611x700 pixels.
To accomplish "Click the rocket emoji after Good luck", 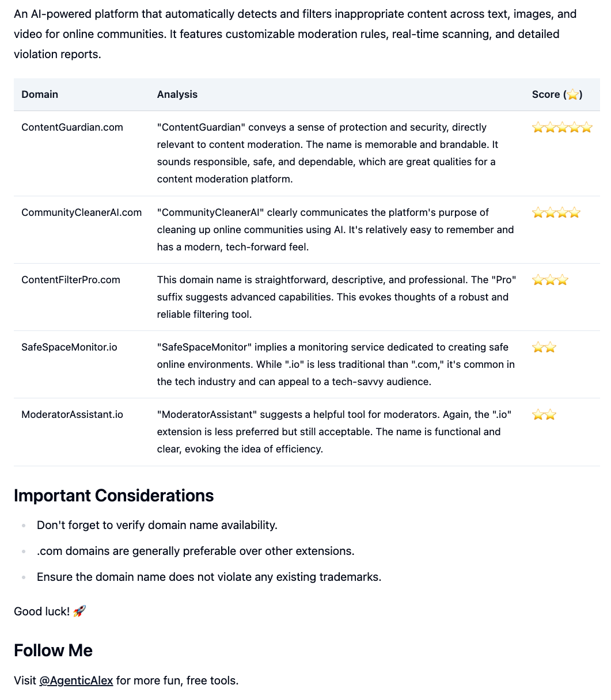I will pyautogui.click(x=79, y=611).
